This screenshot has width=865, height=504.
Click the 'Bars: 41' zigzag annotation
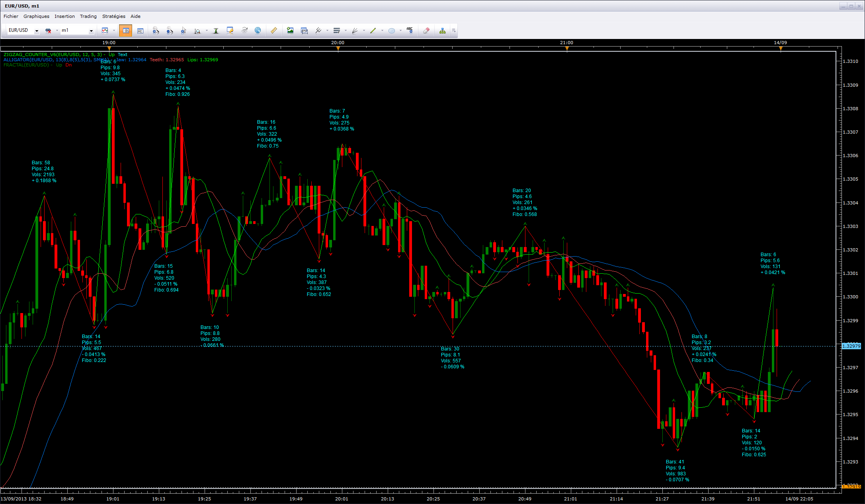coord(675,462)
